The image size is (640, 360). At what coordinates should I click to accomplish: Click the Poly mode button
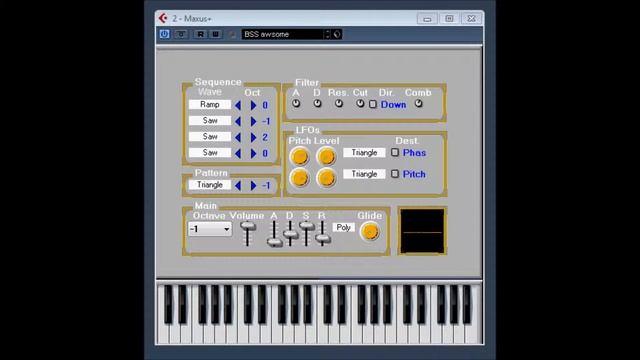click(x=344, y=228)
